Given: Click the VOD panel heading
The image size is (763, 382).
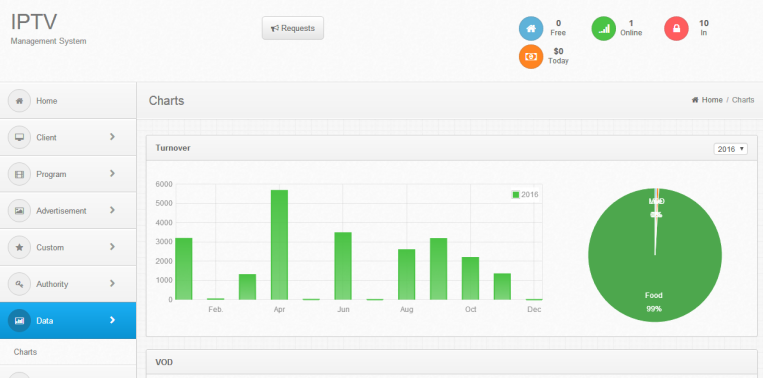Looking at the screenshot, I should click(164, 363).
